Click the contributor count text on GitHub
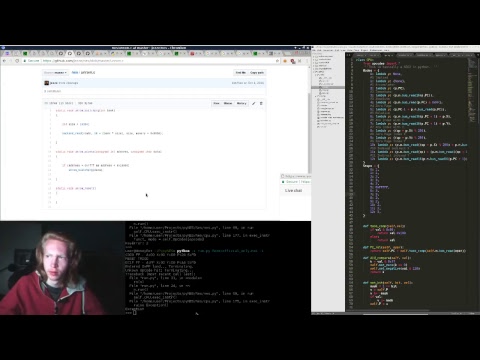 53,91
